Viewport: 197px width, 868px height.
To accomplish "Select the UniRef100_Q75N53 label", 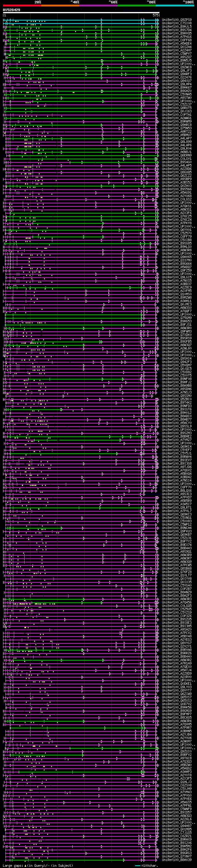I will tap(177, 128).
